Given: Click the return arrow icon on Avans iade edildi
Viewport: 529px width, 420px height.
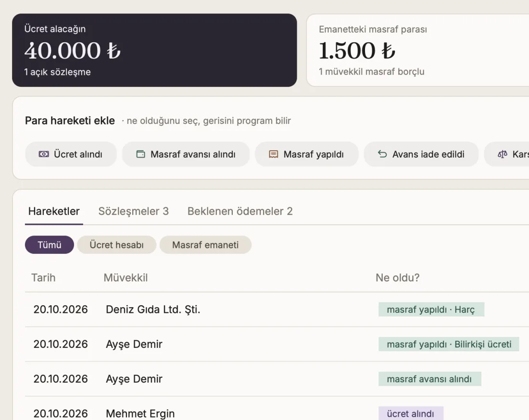Looking at the screenshot, I should 382,154.
